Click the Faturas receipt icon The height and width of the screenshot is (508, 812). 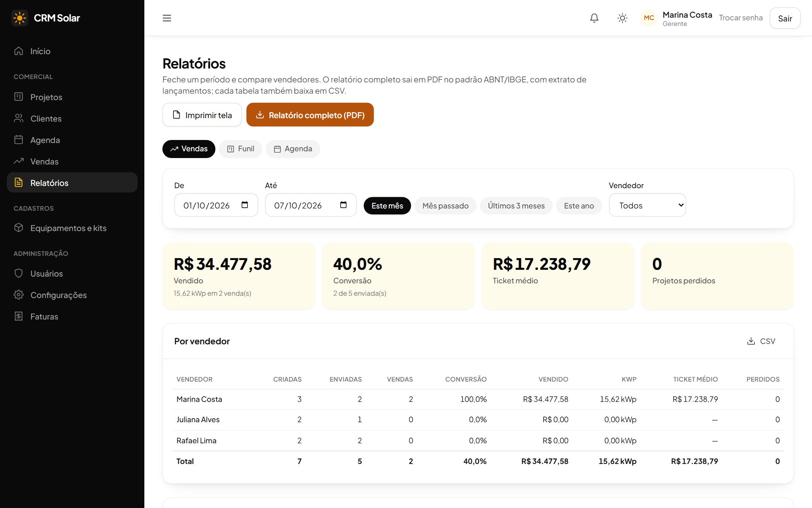pos(19,316)
